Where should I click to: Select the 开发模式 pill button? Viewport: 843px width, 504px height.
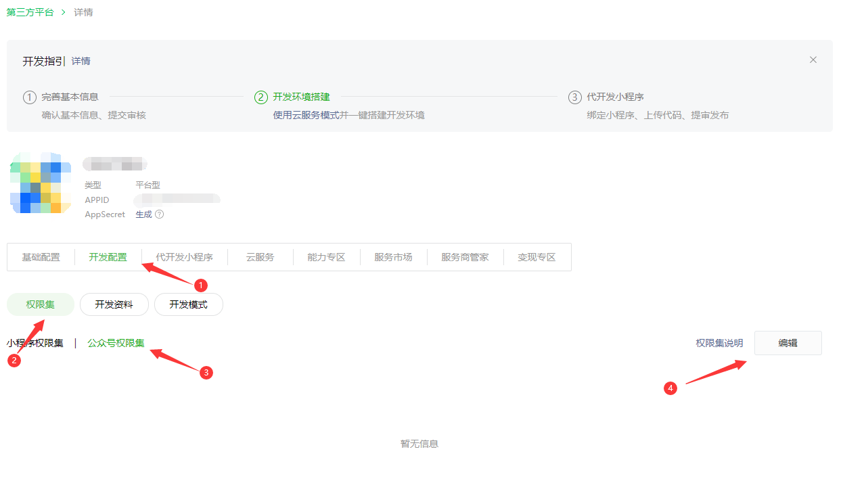[188, 304]
